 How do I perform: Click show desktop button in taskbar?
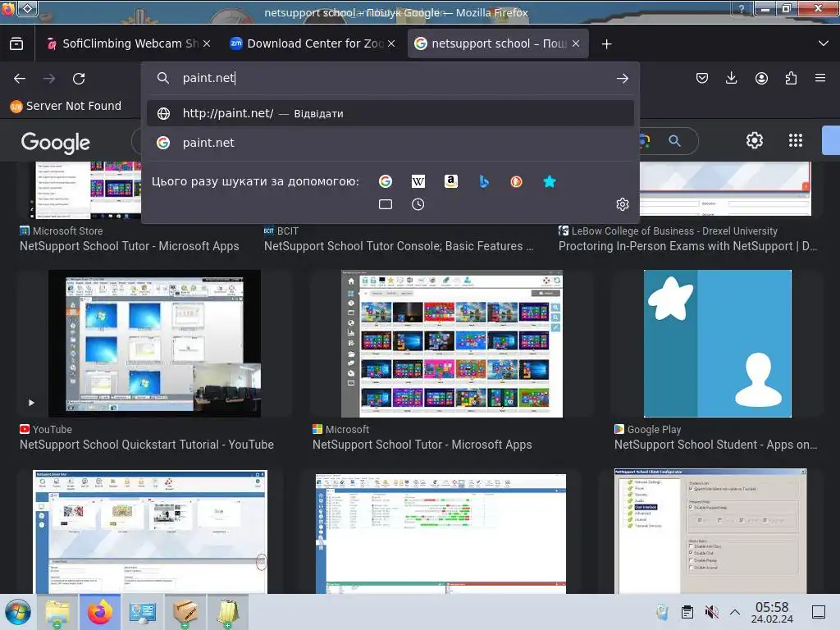click(x=819, y=612)
